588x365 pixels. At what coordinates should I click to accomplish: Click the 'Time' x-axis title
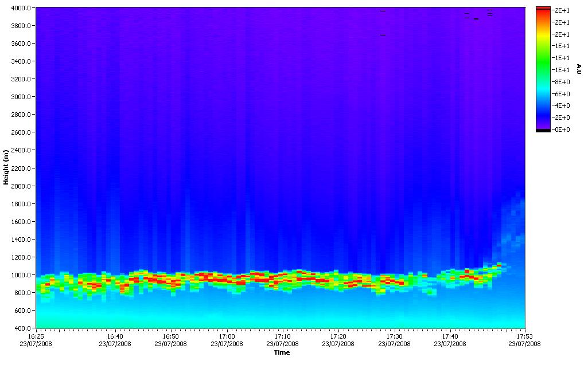282,352
